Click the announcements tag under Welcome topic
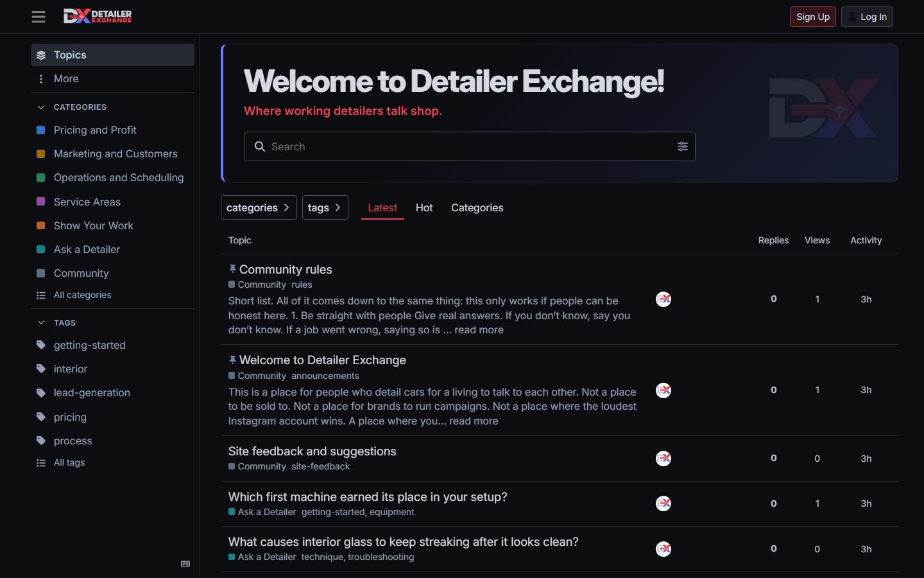Screen dimensions: 924x578 [325, 376]
